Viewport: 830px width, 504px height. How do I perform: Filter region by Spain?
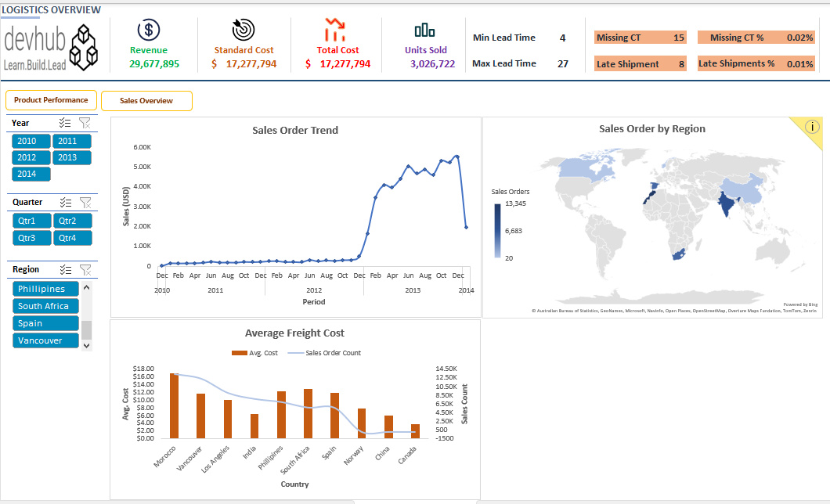(45, 323)
